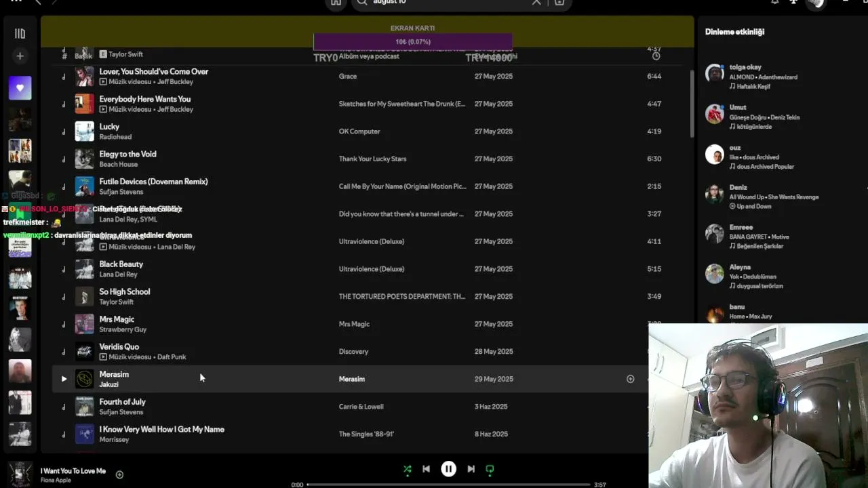Click the Black Beauty cover thumbnail
This screenshot has width=868, height=488.
84,269
